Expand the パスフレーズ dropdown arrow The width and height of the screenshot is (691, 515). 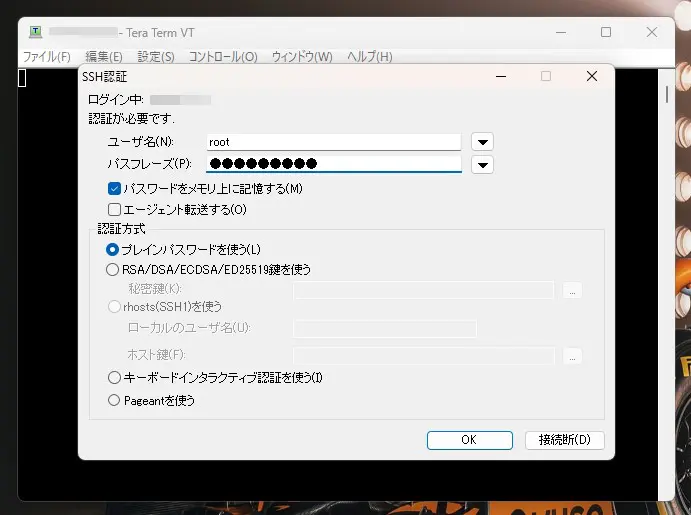coord(482,165)
